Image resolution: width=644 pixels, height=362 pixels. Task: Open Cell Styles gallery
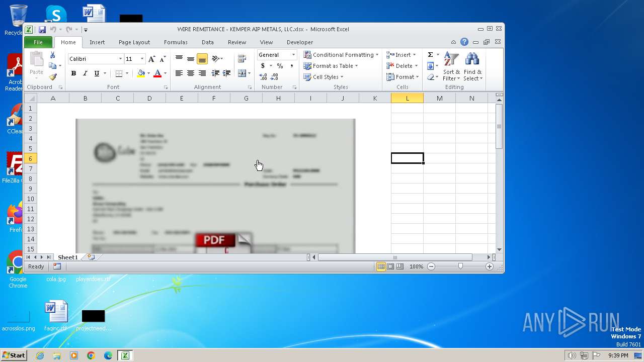tap(324, 77)
